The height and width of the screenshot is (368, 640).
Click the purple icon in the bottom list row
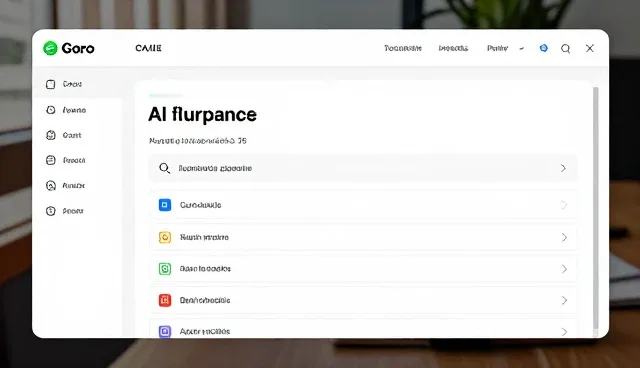click(x=165, y=331)
